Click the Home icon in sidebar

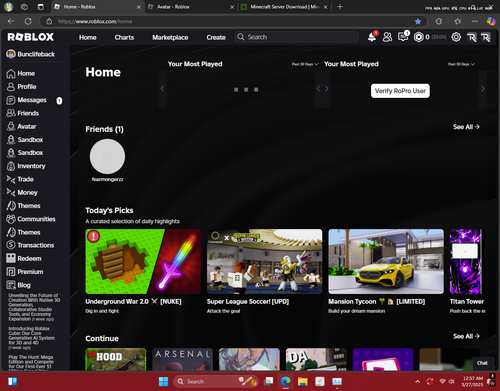pos(11,74)
